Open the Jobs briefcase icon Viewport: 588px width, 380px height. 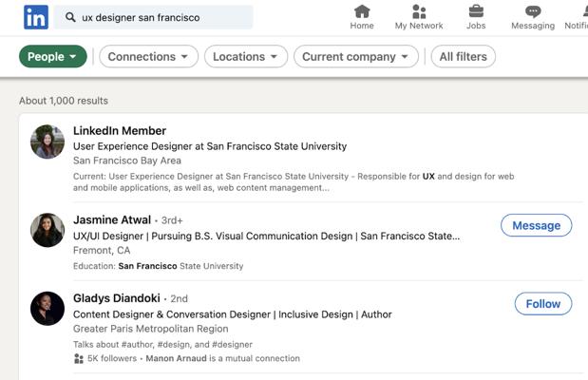(476, 11)
